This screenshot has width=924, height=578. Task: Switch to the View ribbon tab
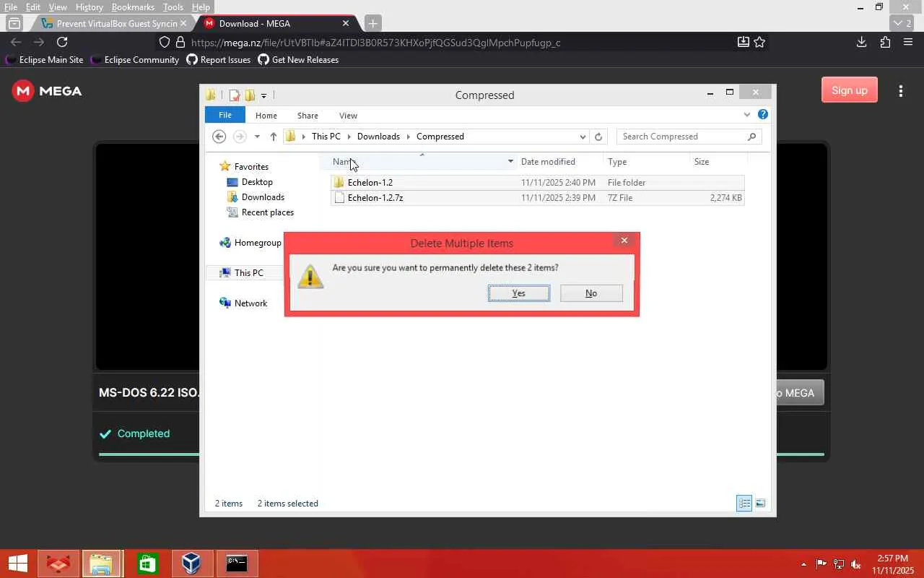[348, 116]
